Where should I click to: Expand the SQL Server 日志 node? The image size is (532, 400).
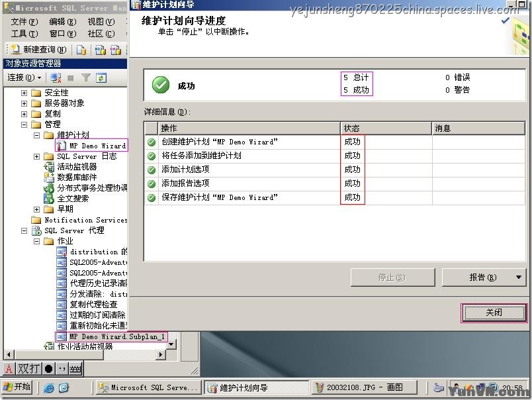36,156
